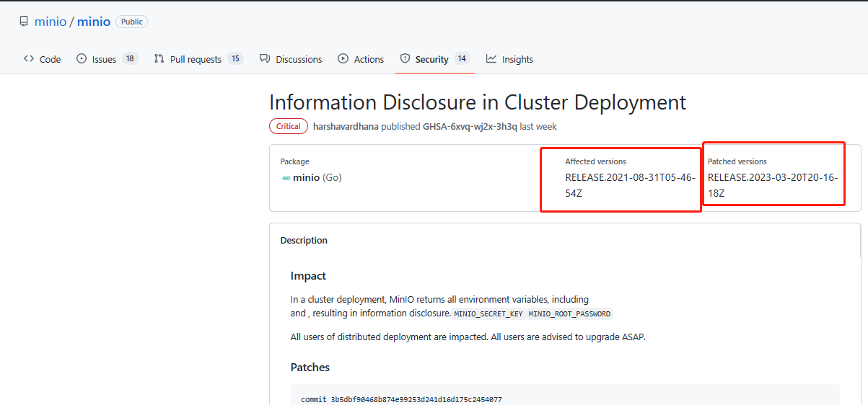Click the Security count badge 14

462,59
